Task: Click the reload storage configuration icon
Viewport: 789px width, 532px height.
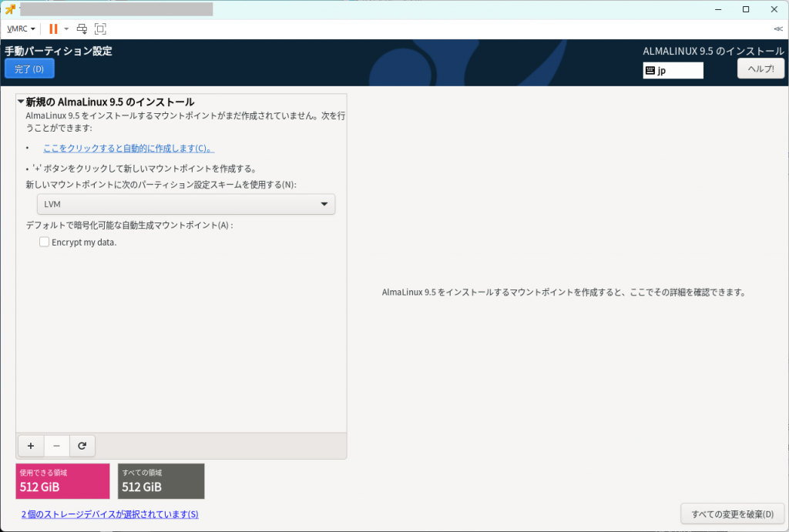Action: click(x=82, y=446)
